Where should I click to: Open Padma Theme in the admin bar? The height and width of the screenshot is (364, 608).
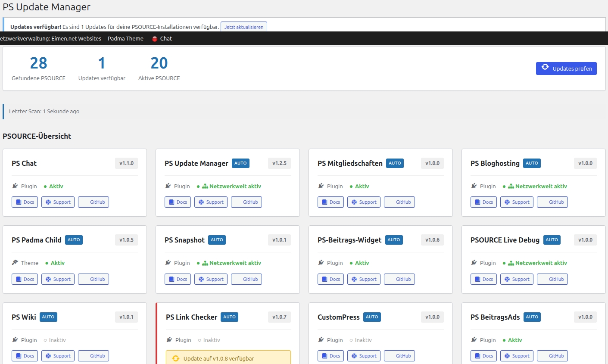(x=125, y=39)
